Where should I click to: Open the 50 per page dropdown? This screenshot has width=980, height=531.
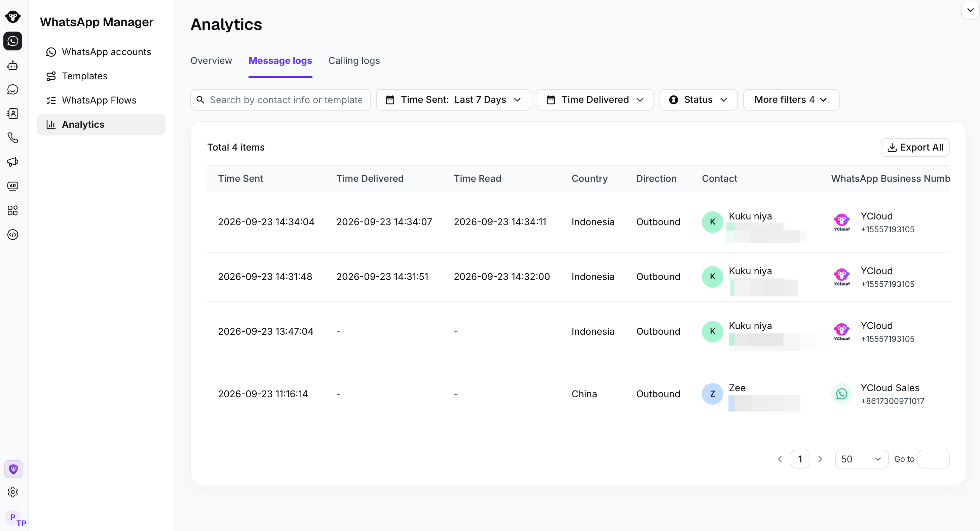click(x=861, y=459)
